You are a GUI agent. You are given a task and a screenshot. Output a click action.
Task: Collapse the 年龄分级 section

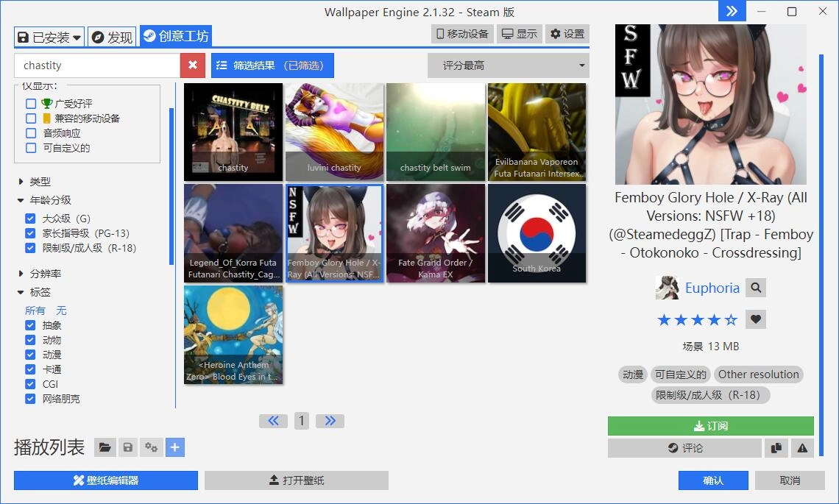[44, 200]
